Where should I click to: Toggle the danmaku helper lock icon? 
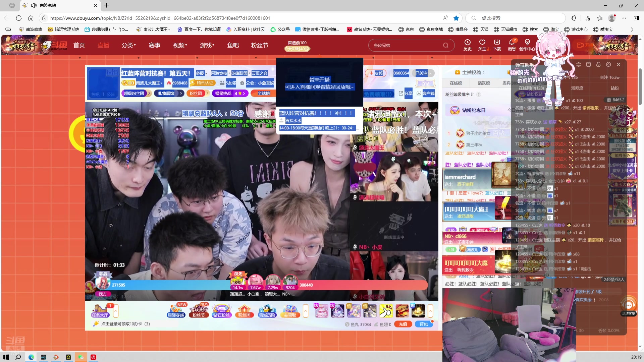(x=598, y=64)
